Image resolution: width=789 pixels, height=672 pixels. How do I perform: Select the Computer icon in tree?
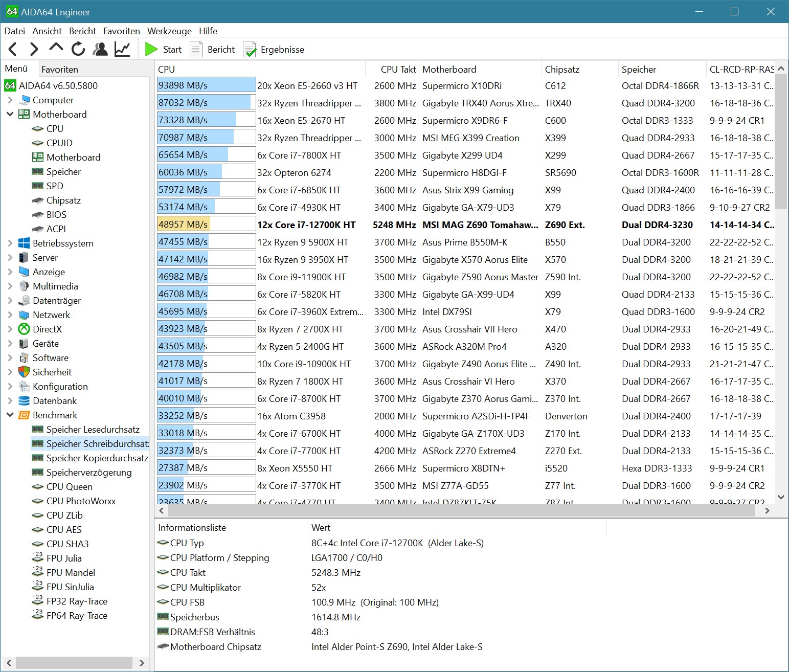point(24,100)
